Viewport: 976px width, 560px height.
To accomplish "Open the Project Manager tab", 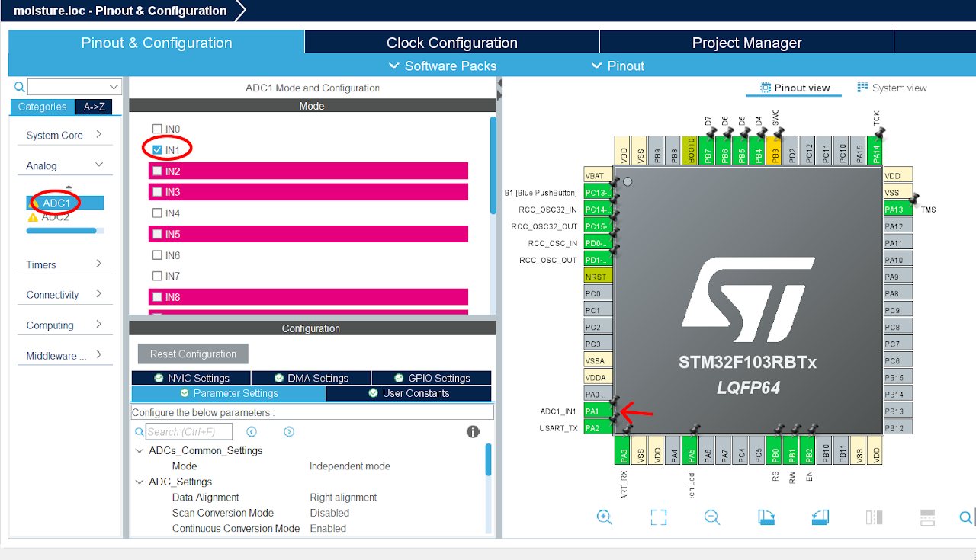I will [x=746, y=43].
